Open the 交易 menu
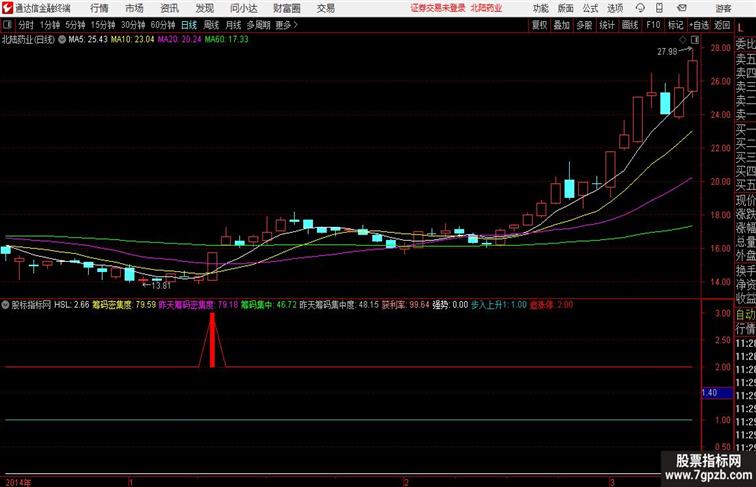Image resolution: width=756 pixels, height=487 pixels. pyautogui.click(x=325, y=8)
